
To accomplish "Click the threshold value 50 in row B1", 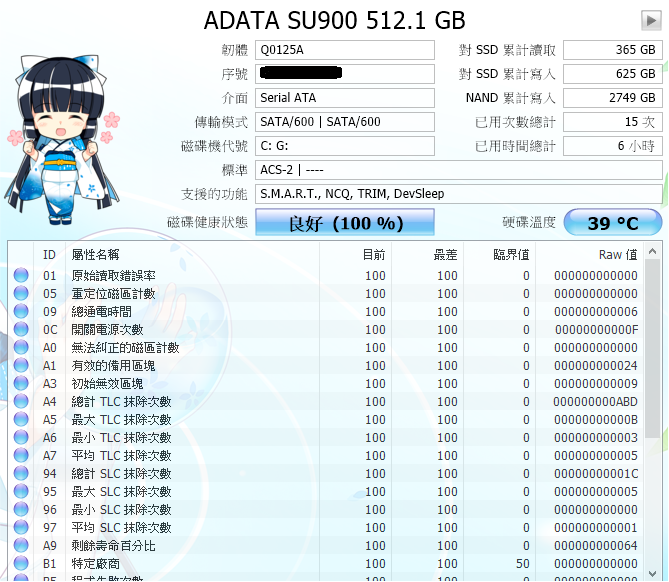I will 523,563.
